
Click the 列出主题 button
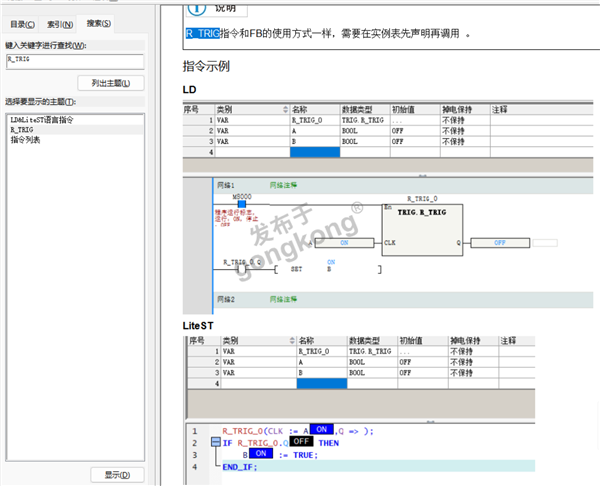pyautogui.click(x=110, y=82)
